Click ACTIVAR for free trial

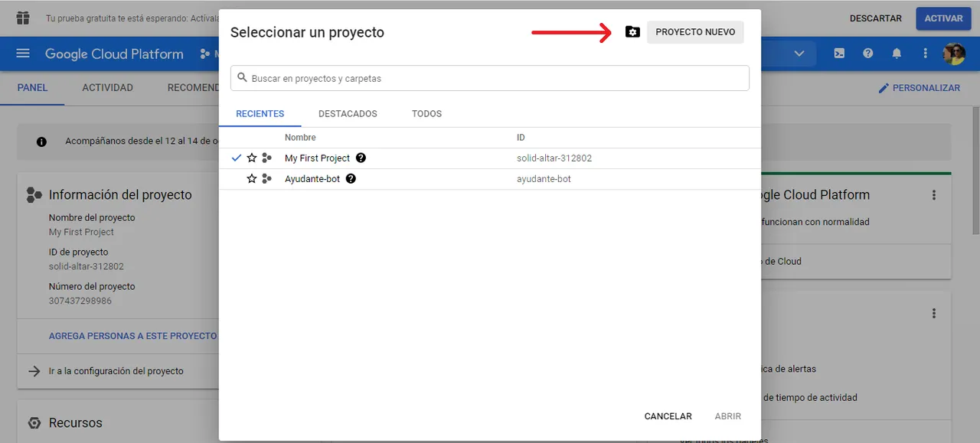[x=943, y=18]
